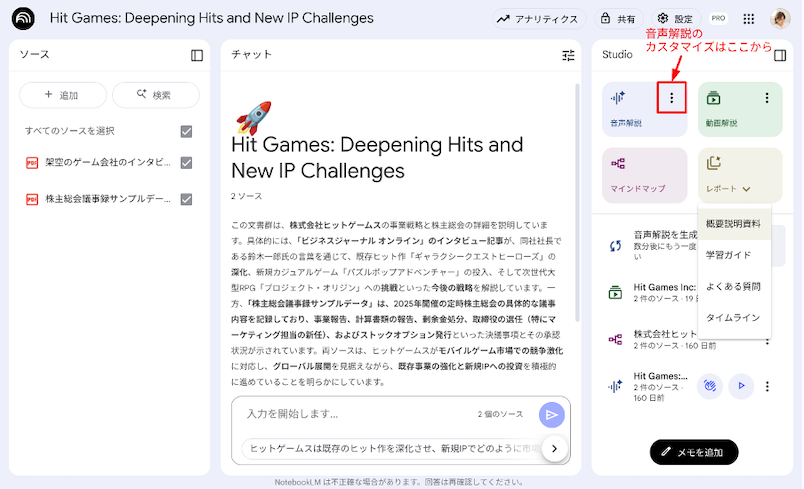
Task: Toggle すべてのソースを選択 checkbox
Action: pyautogui.click(x=187, y=132)
